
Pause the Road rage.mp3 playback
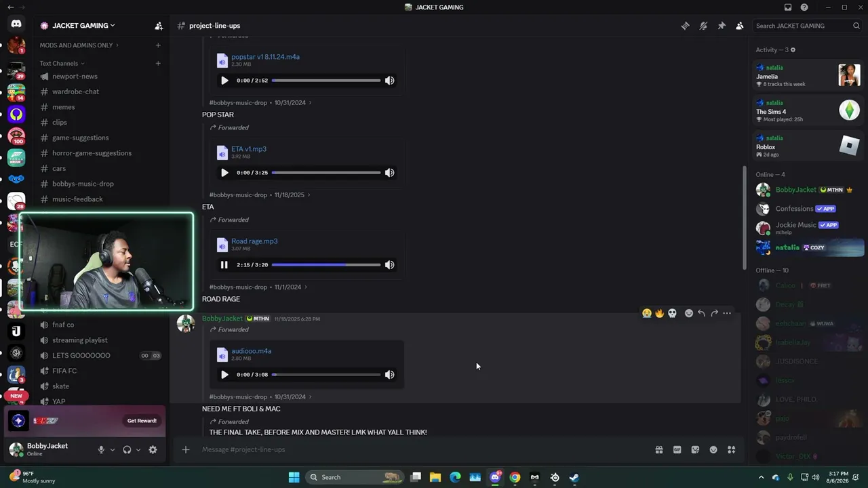pyautogui.click(x=224, y=265)
